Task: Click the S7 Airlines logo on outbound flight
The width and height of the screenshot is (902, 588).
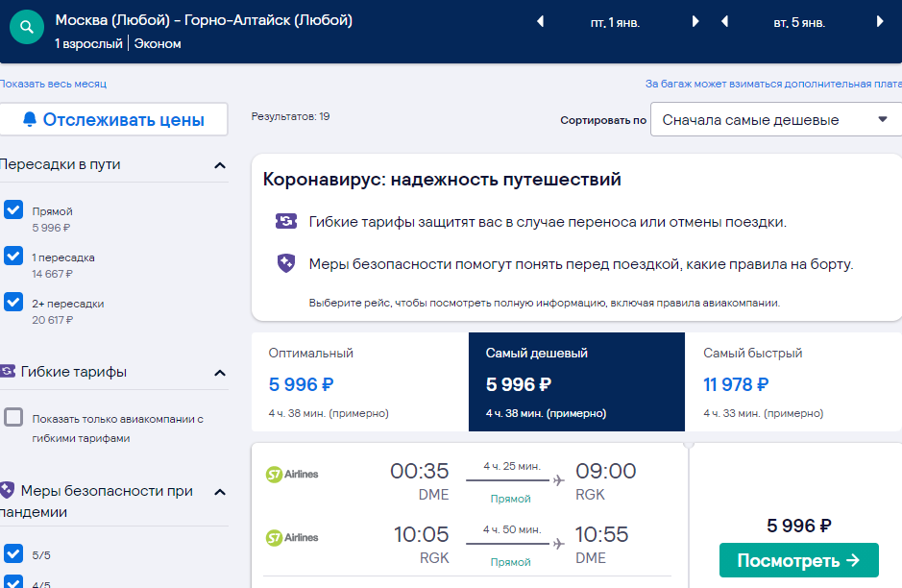Action: (x=292, y=474)
